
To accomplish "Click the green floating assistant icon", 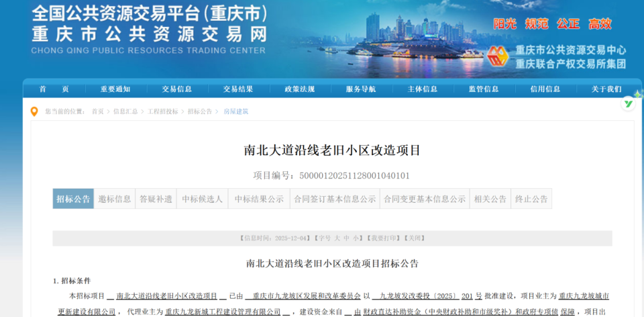I will click(628, 103).
